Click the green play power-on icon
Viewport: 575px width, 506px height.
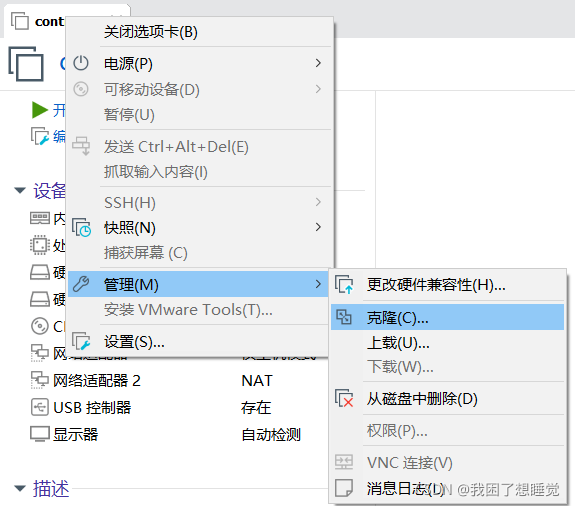coord(40,110)
